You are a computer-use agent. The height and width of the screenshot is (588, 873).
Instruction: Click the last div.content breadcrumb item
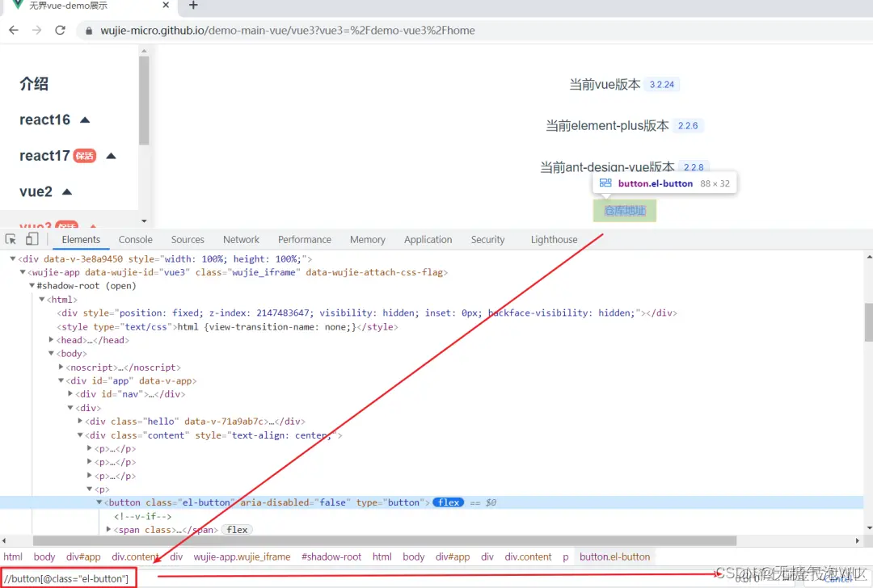tap(528, 556)
